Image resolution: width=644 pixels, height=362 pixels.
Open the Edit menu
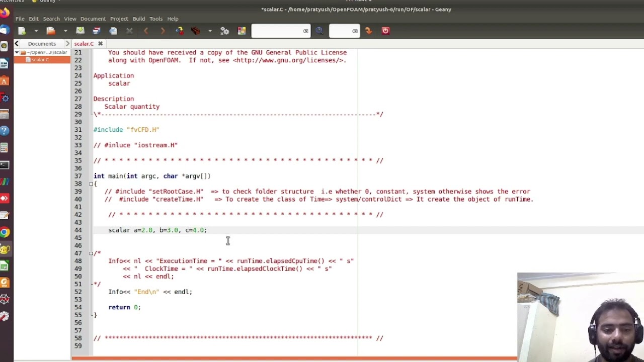pos(34,19)
